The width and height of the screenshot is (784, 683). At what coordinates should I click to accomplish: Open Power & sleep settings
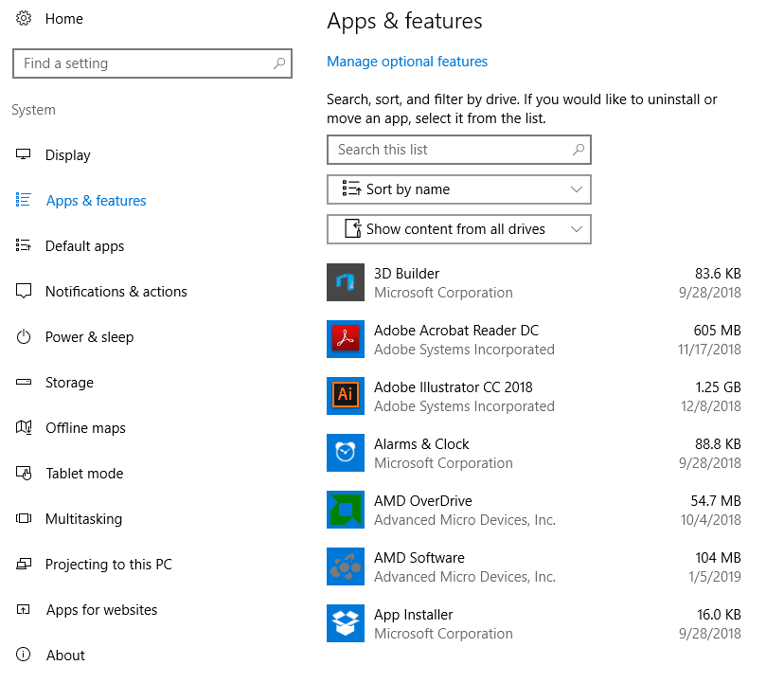pos(90,337)
